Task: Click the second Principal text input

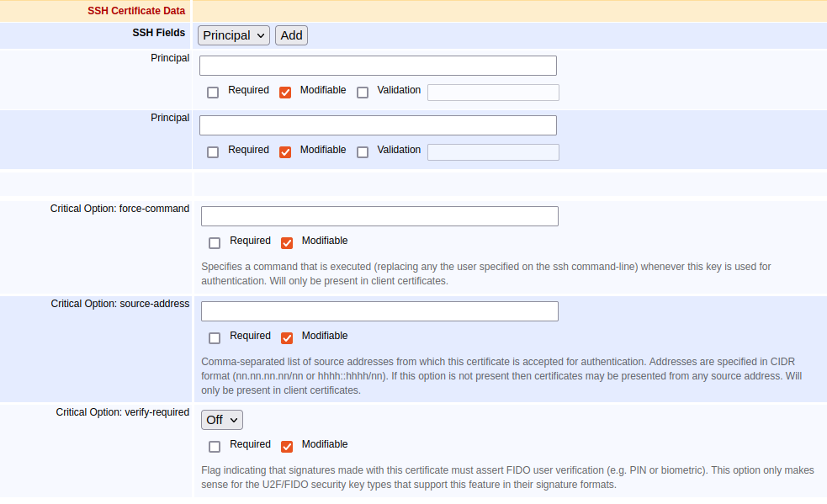Action: [378, 125]
